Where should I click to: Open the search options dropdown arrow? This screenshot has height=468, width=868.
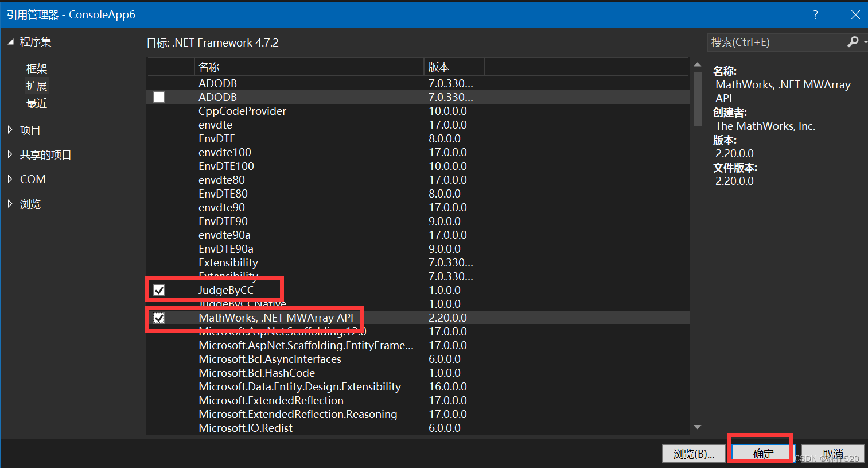pos(863,42)
